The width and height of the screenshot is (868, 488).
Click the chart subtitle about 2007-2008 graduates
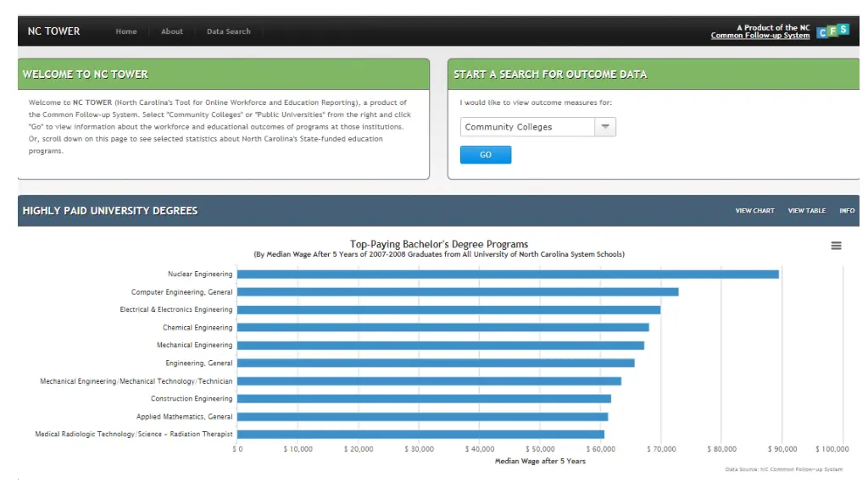(439, 254)
